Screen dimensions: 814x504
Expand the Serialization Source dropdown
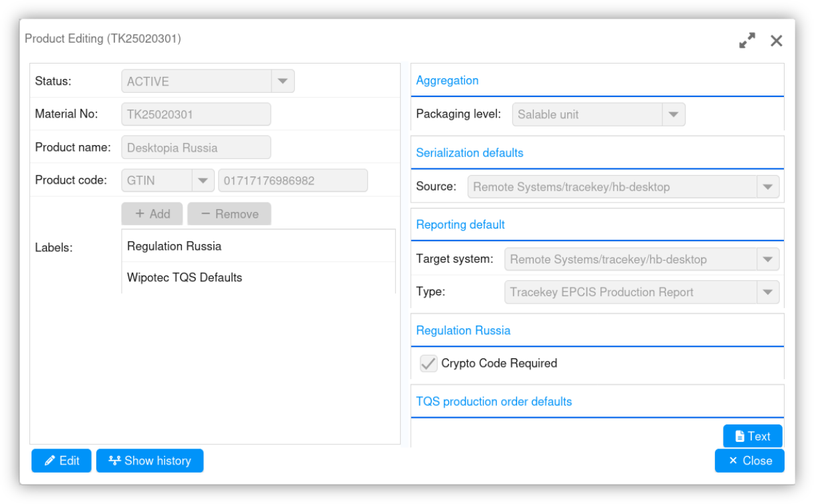pos(767,187)
